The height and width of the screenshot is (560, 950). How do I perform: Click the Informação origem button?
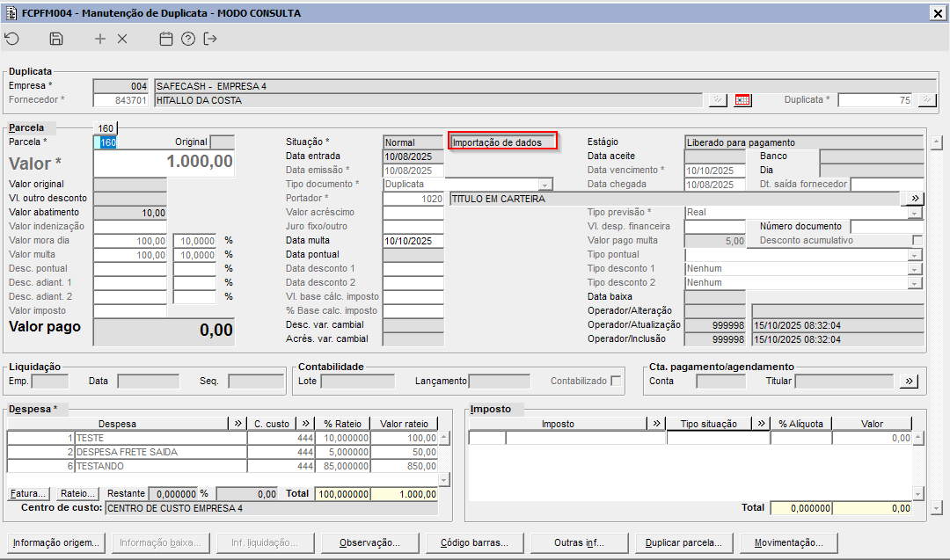click(x=56, y=543)
